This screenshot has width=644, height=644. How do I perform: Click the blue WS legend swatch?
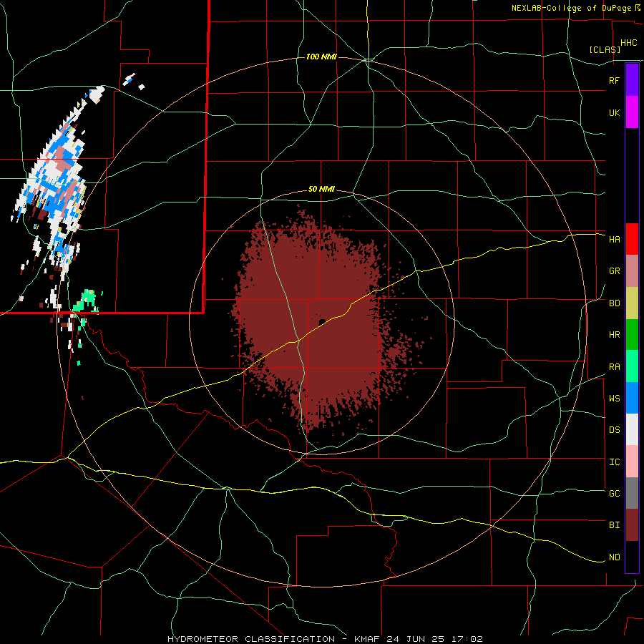tap(632, 398)
